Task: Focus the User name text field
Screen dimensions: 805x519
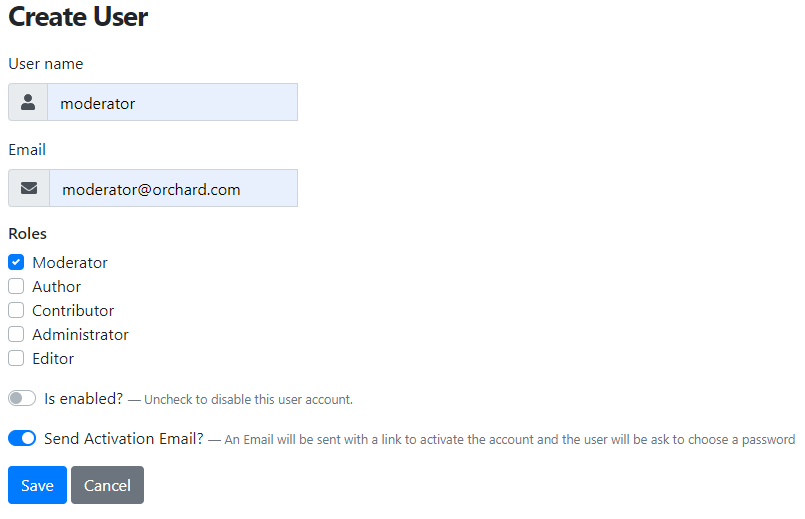Action: 172,102
